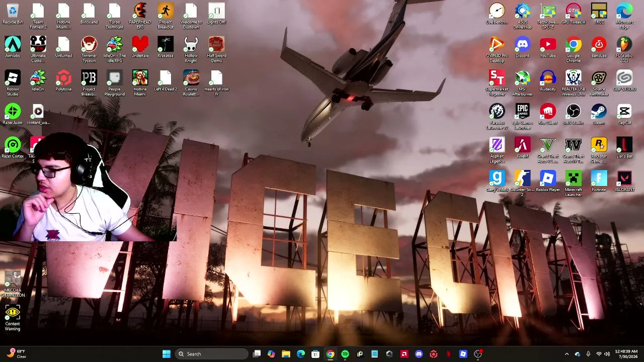Launch FL Studio 2025 from desktop
Viewport: 644px width, 362px height.
pos(624,50)
